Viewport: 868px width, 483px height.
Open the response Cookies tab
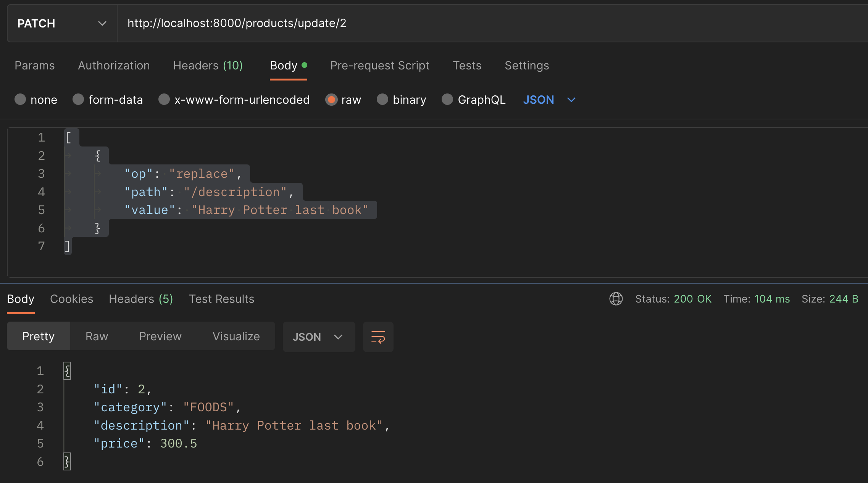pyautogui.click(x=71, y=299)
